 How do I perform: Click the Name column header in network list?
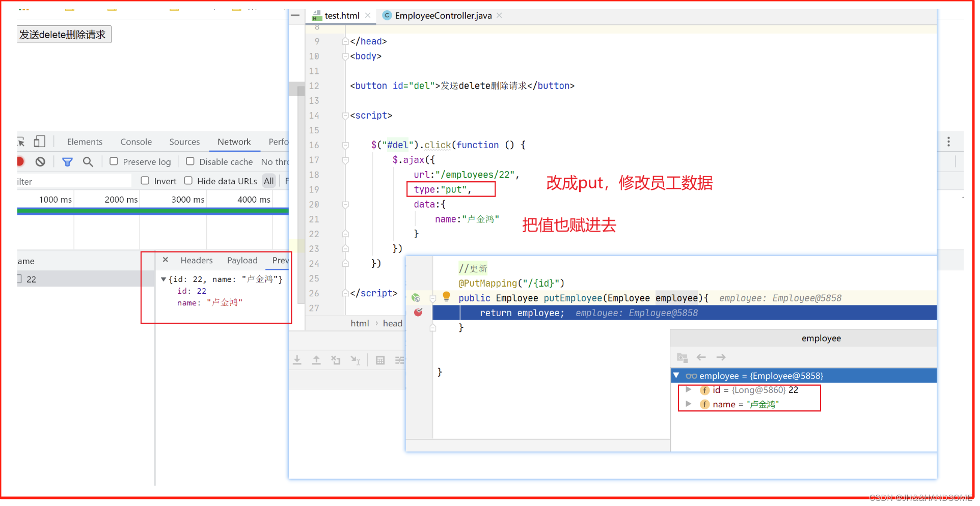click(x=86, y=261)
